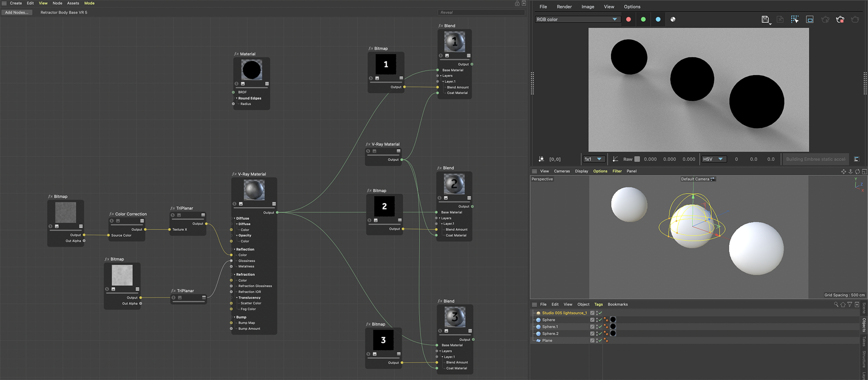Select the Plane object row
The width and height of the screenshot is (868, 380).
point(547,341)
